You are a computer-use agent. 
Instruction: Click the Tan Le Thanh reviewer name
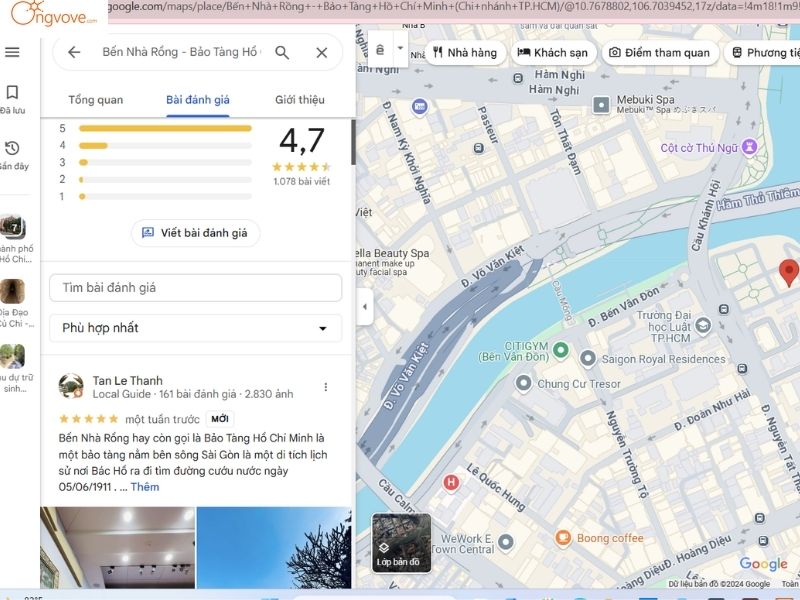[x=128, y=381]
